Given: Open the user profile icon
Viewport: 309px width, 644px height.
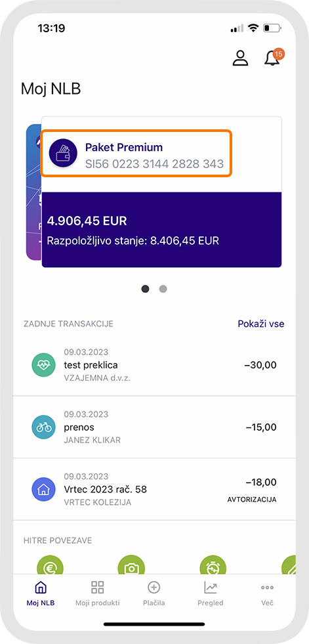Looking at the screenshot, I should point(241,58).
